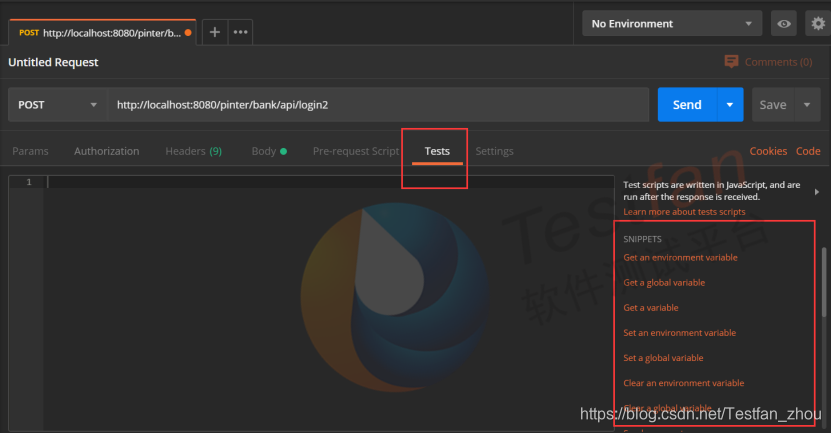831x433 pixels.
Task: Click line 1 in the test script editor
Action: pos(329,182)
